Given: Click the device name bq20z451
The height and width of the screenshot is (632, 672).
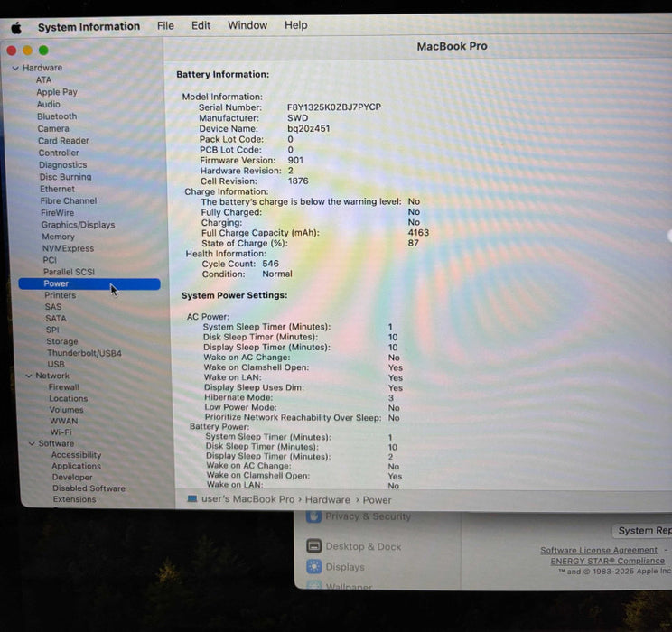Looking at the screenshot, I should (x=309, y=128).
